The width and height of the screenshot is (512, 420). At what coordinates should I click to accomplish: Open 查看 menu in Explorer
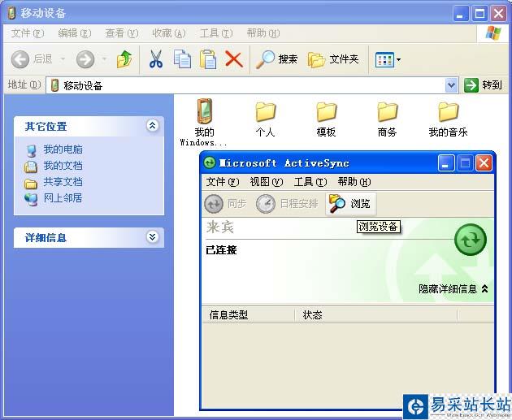pos(121,33)
